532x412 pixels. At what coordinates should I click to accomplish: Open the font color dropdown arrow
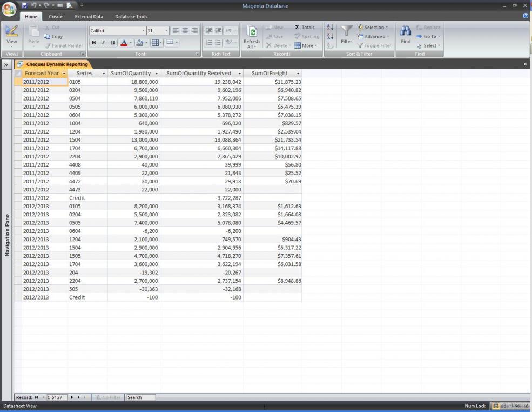pos(131,43)
